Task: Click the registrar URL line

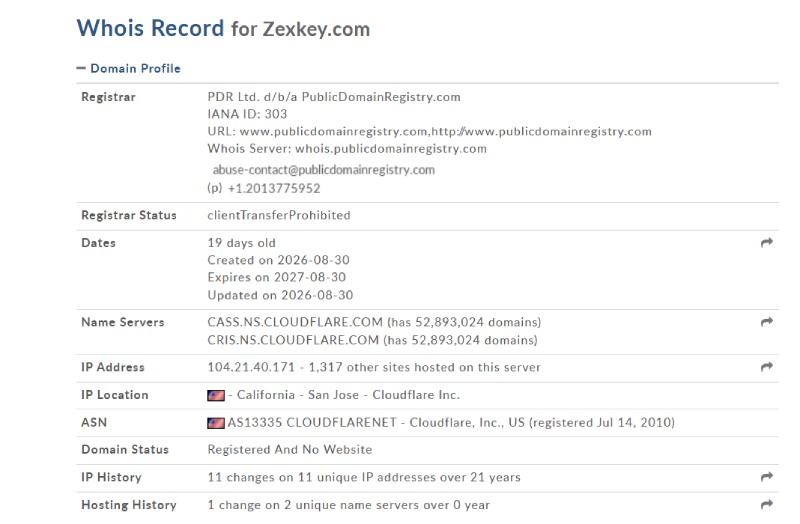Action: [429, 132]
